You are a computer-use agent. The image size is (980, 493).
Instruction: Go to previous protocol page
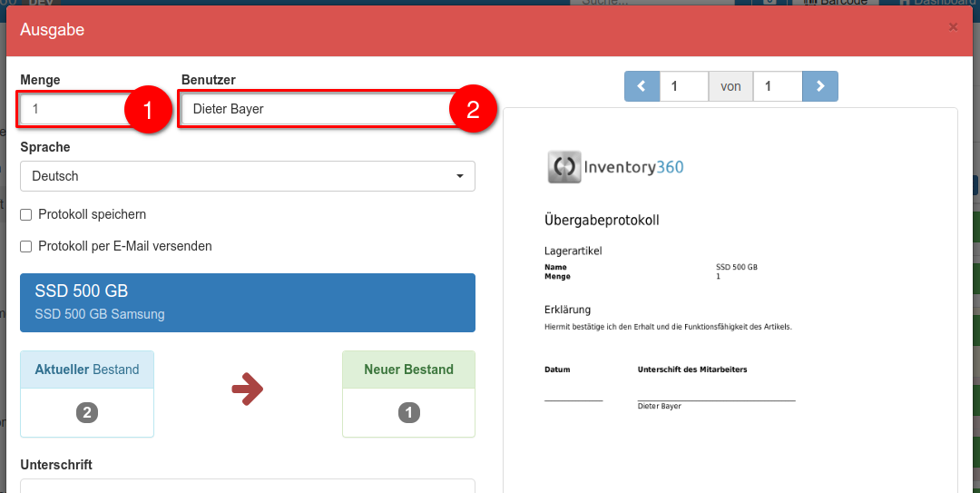642,86
